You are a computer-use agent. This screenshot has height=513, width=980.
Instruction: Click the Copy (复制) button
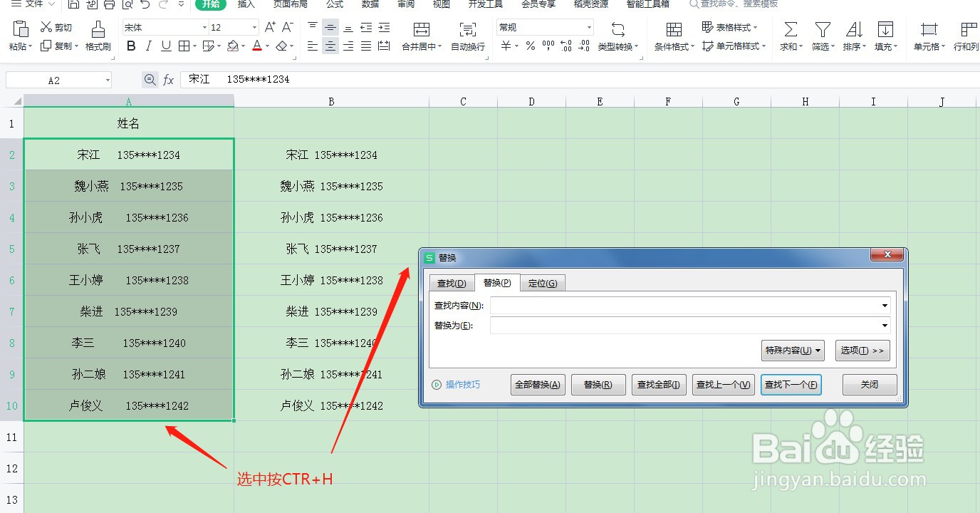pos(58,46)
